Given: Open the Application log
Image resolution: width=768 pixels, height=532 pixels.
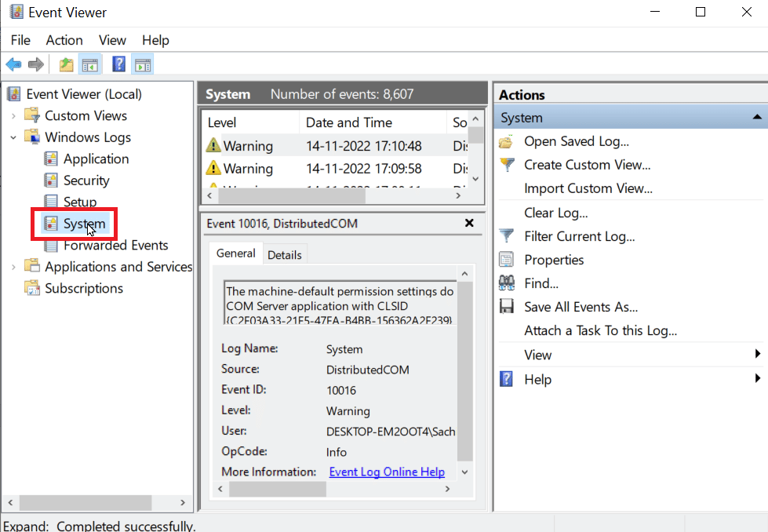Looking at the screenshot, I should [96, 159].
